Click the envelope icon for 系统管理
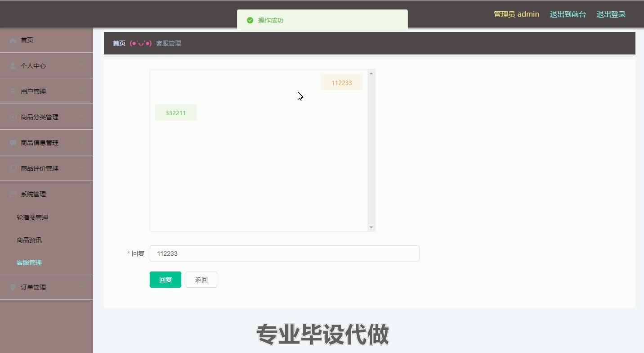 click(x=13, y=194)
